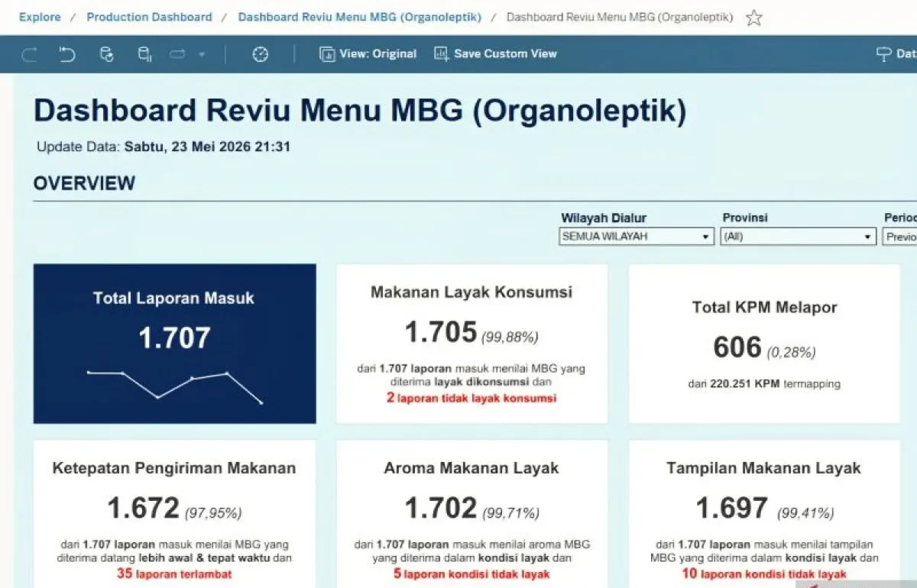Click the 1.697 appearance value

(732, 508)
